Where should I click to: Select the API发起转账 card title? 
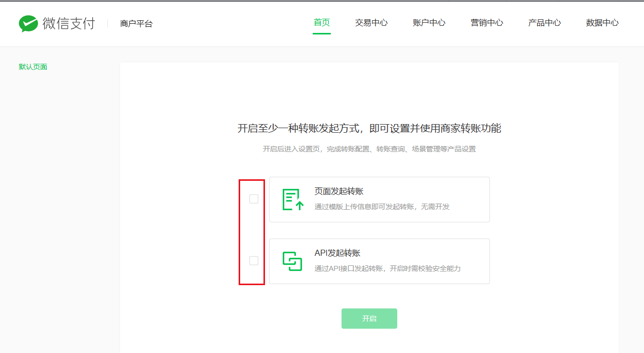[337, 253]
